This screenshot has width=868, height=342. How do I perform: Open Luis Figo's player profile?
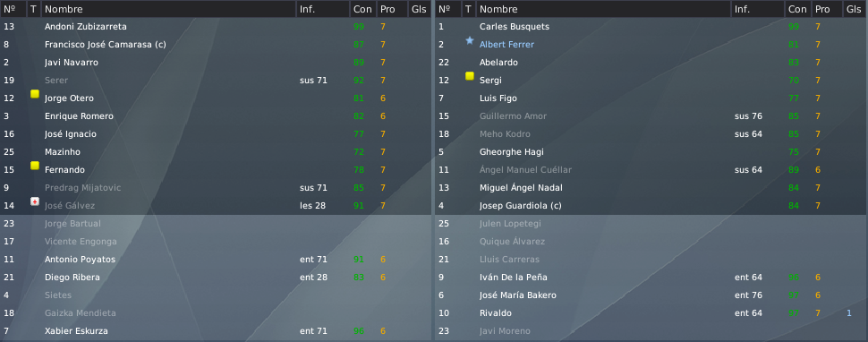point(498,98)
